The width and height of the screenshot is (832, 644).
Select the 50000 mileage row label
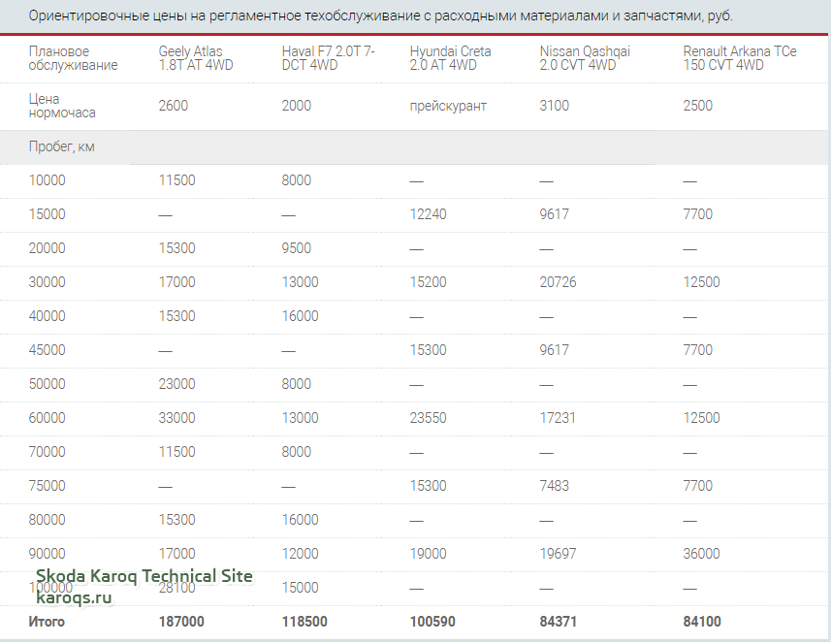coord(48,384)
